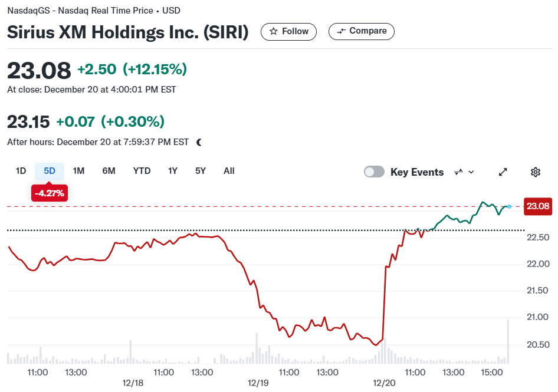The image size is (558, 392).
Task: Click the +2.50 (+12.15%) change text
Action: [x=132, y=69]
